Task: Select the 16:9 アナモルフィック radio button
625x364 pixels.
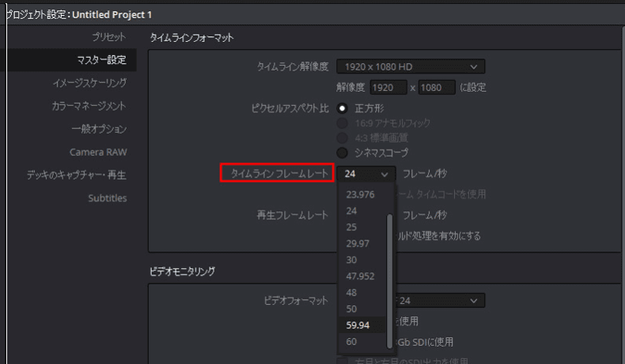Action: (343, 123)
